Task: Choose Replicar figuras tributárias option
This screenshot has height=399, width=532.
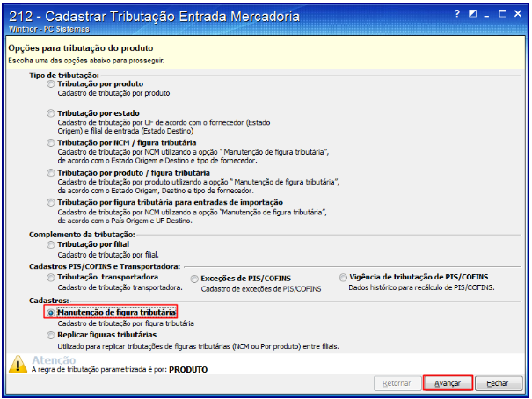Action: tap(50, 335)
